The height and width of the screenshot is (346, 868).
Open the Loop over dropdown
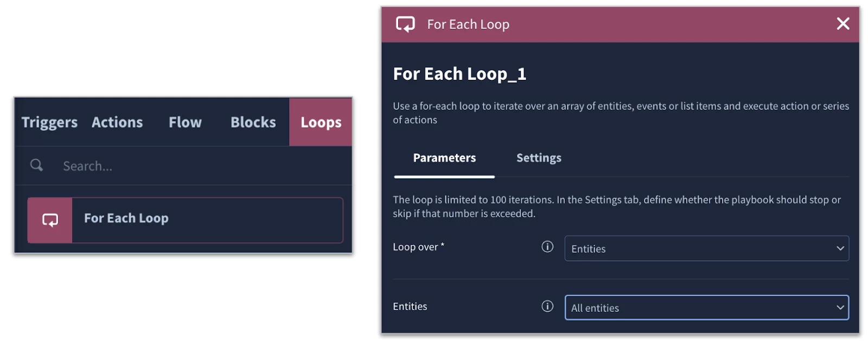706,248
